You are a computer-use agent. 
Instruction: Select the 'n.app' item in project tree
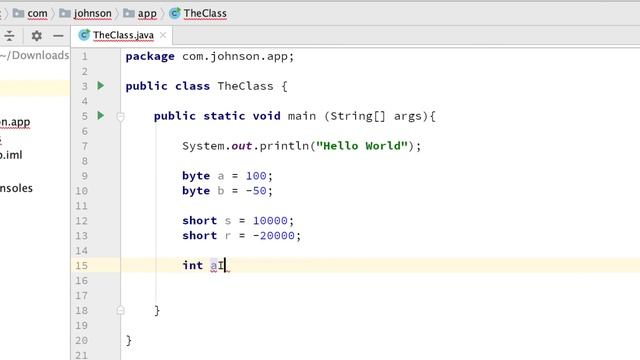tap(15, 122)
